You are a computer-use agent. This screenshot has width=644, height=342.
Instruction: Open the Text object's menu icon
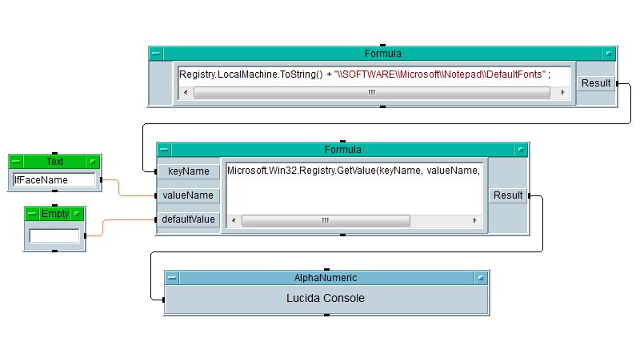pos(15,162)
